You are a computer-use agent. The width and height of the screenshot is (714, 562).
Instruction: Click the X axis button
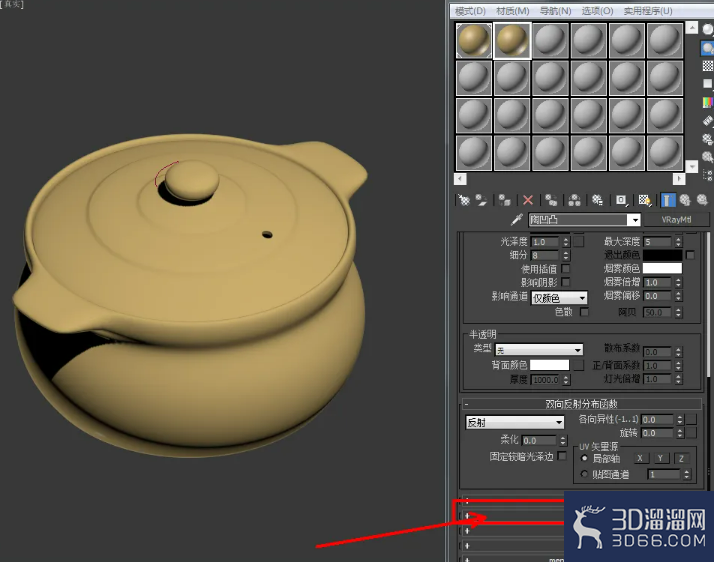[x=640, y=459]
